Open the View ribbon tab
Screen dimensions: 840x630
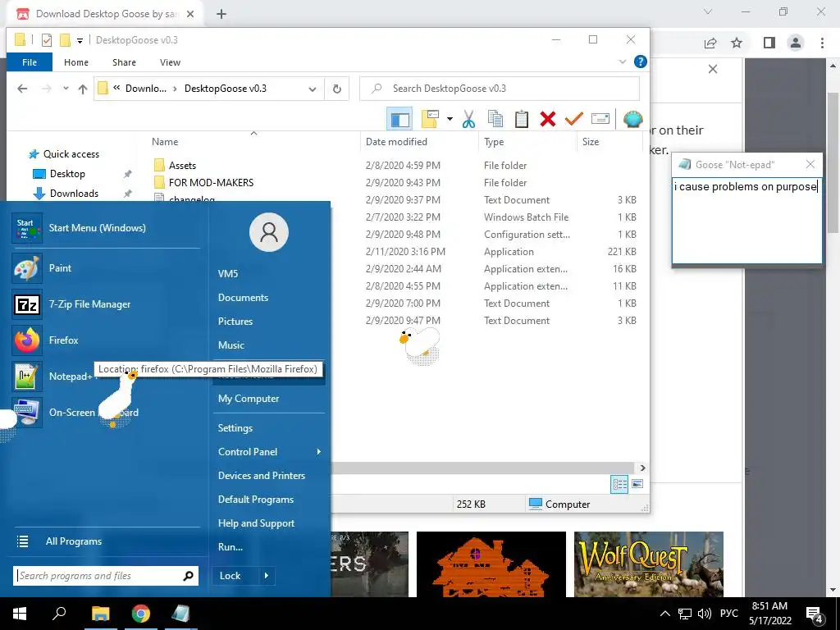(170, 62)
